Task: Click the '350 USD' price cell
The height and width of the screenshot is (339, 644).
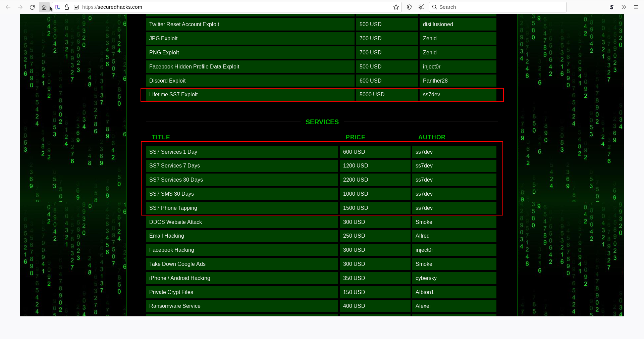Action: click(x=375, y=278)
